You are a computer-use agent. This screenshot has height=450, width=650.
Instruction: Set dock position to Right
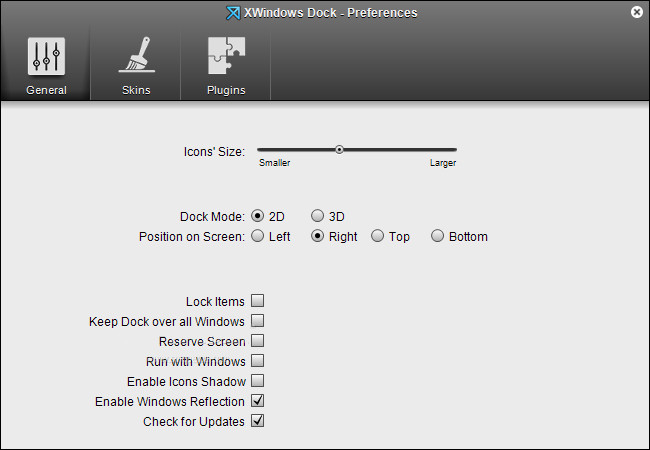pos(318,236)
